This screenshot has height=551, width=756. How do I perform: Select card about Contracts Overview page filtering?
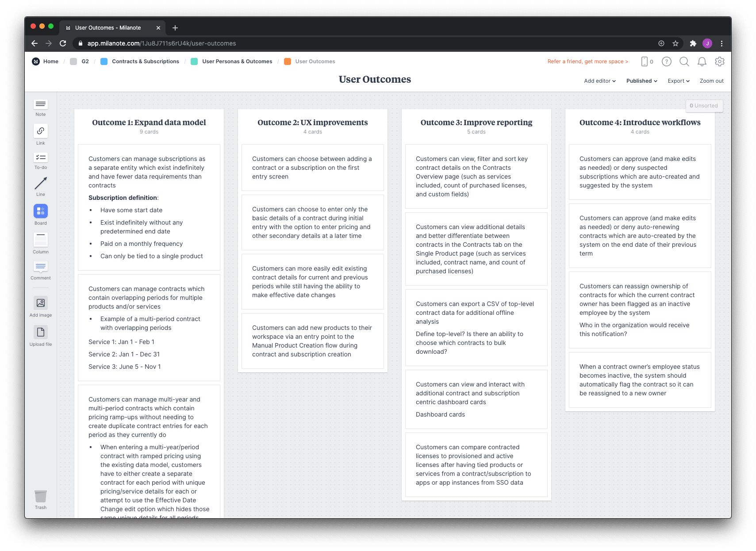pyautogui.click(x=476, y=176)
